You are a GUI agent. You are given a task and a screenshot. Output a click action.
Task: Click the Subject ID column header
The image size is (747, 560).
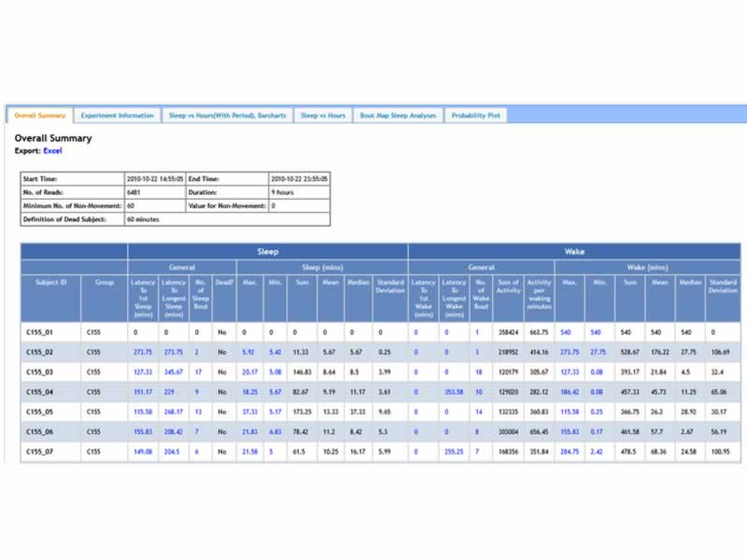pos(50,283)
